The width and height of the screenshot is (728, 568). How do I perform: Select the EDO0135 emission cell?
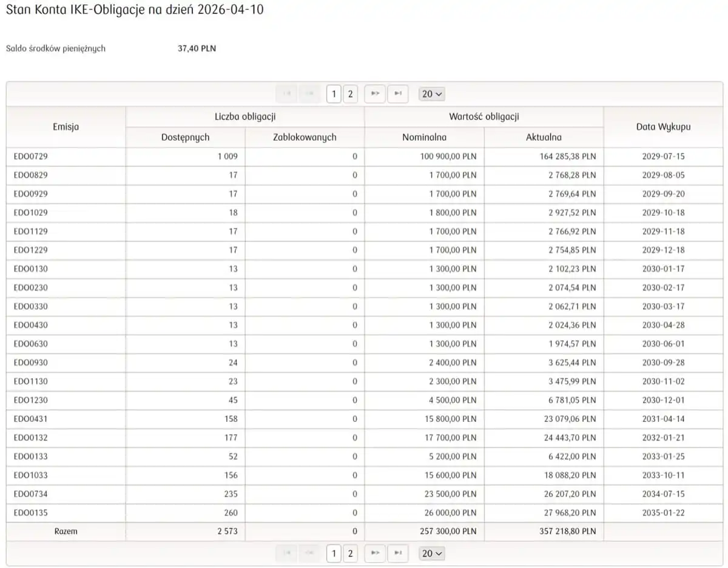pyautogui.click(x=30, y=513)
